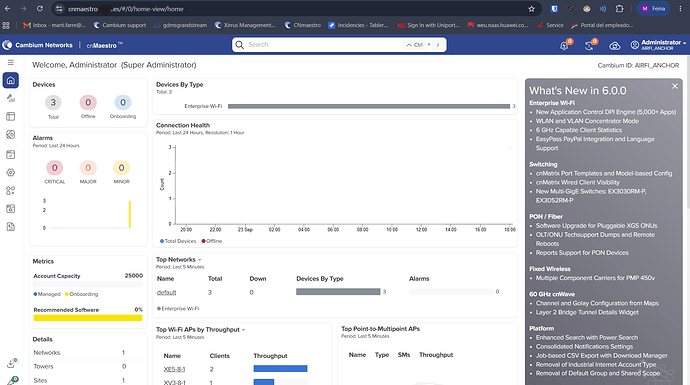Open the Administrator account dropdown
The height and width of the screenshot is (385, 690).
click(658, 45)
